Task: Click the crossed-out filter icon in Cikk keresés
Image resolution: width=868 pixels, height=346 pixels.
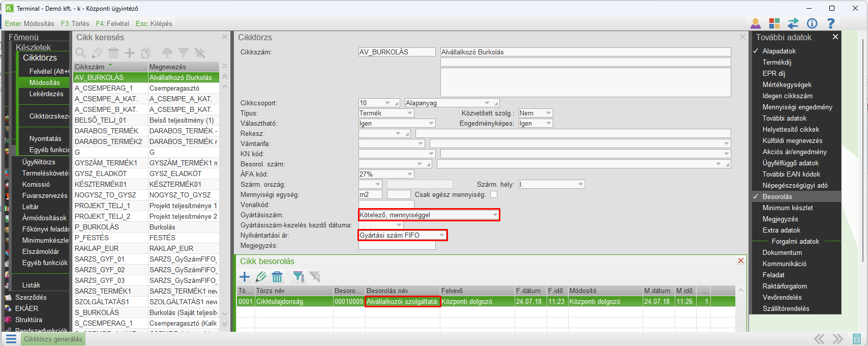Action: tap(200, 52)
